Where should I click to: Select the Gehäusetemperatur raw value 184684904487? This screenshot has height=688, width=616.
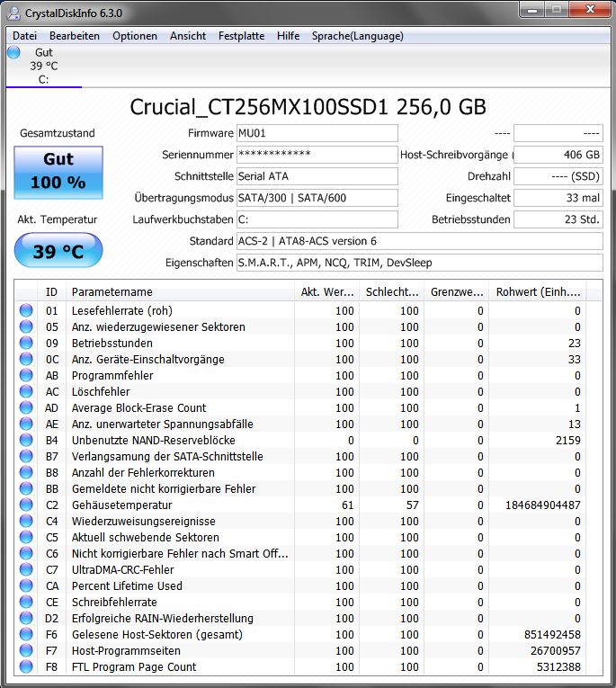click(543, 505)
